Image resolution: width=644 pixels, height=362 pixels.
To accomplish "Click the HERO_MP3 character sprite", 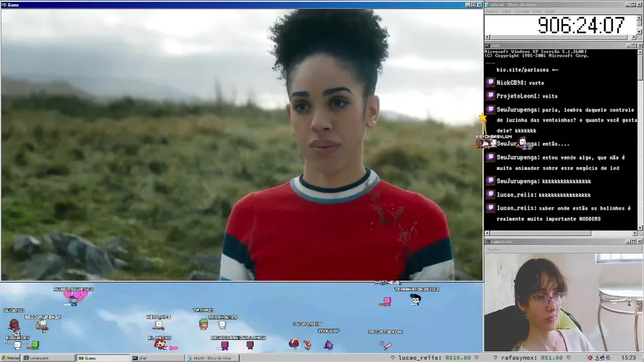I will (158, 325).
